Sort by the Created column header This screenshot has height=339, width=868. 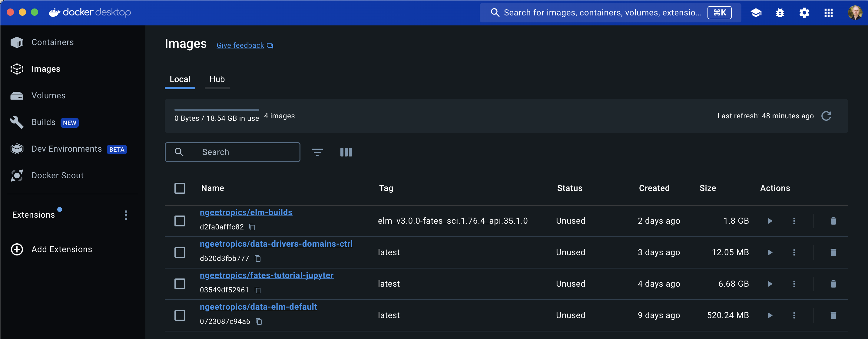(x=654, y=188)
